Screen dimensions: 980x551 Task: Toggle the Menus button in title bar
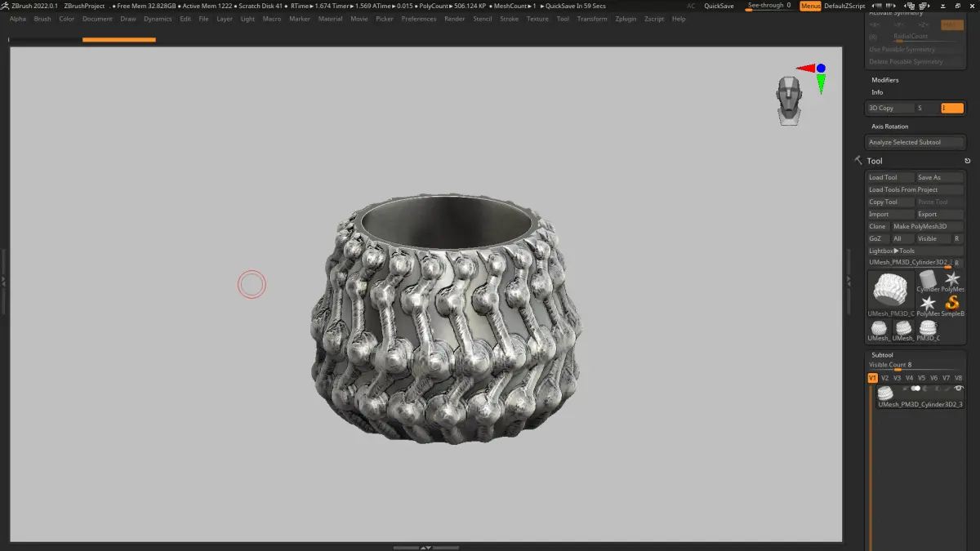[x=810, y=6]
